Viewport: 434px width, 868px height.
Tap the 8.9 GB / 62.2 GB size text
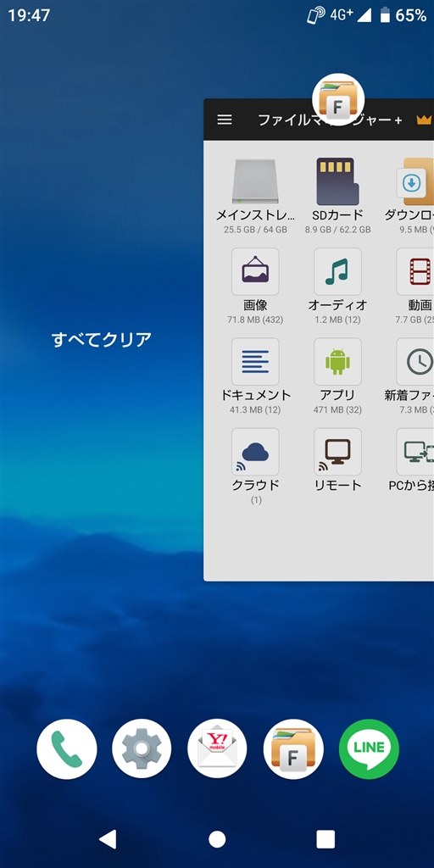(x=337, y=230)
